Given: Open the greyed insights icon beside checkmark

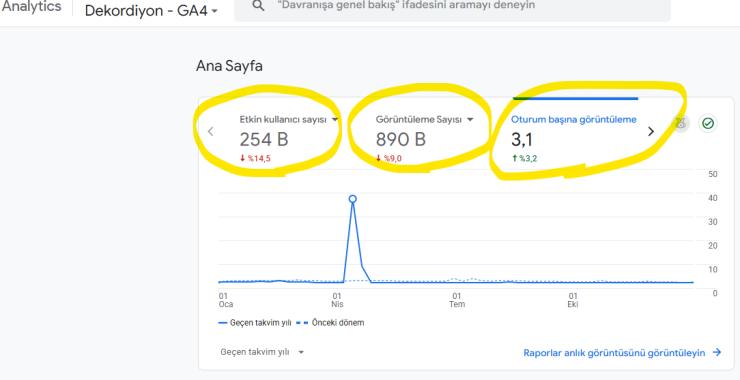Looking at the screenshot, I should click(x=680, y=124).
